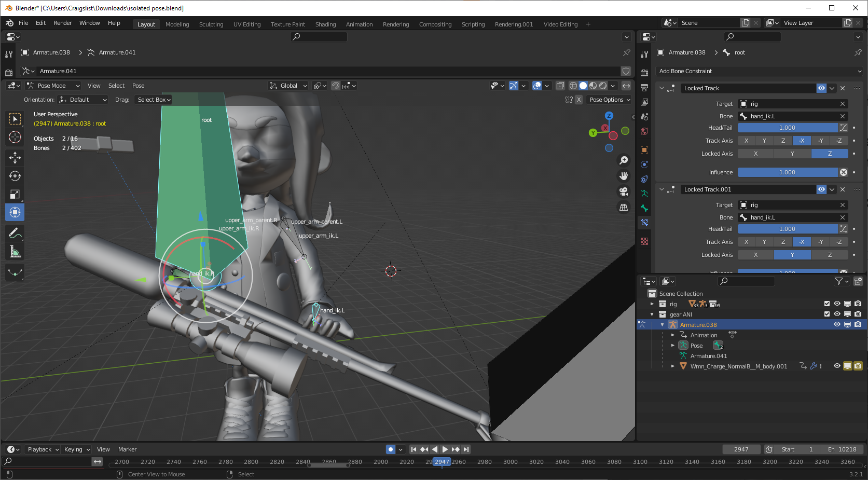
Task: Remove the Locked Track constraint
Action: pyautogui.click(x=843, y=88)
